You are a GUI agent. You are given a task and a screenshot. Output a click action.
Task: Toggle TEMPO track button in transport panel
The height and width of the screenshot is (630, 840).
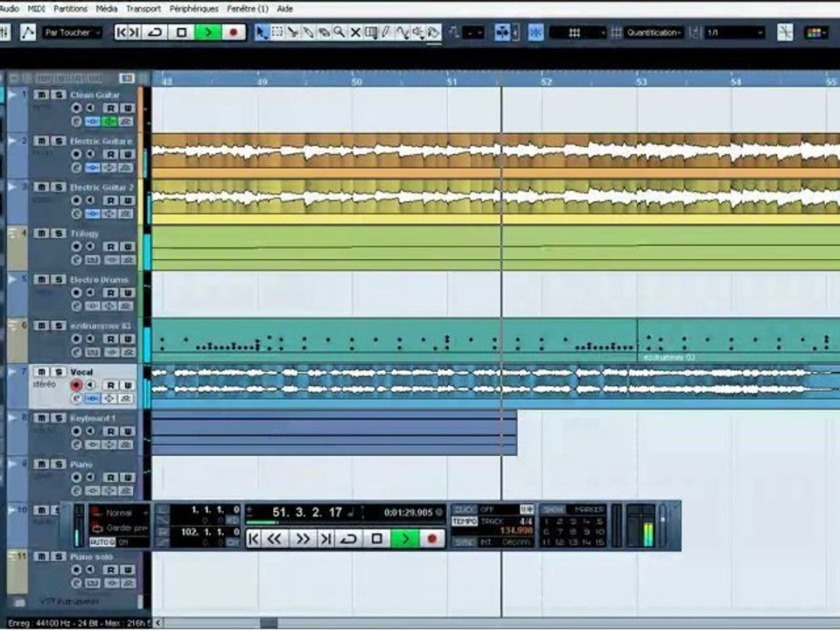click(x=464, y=521)
